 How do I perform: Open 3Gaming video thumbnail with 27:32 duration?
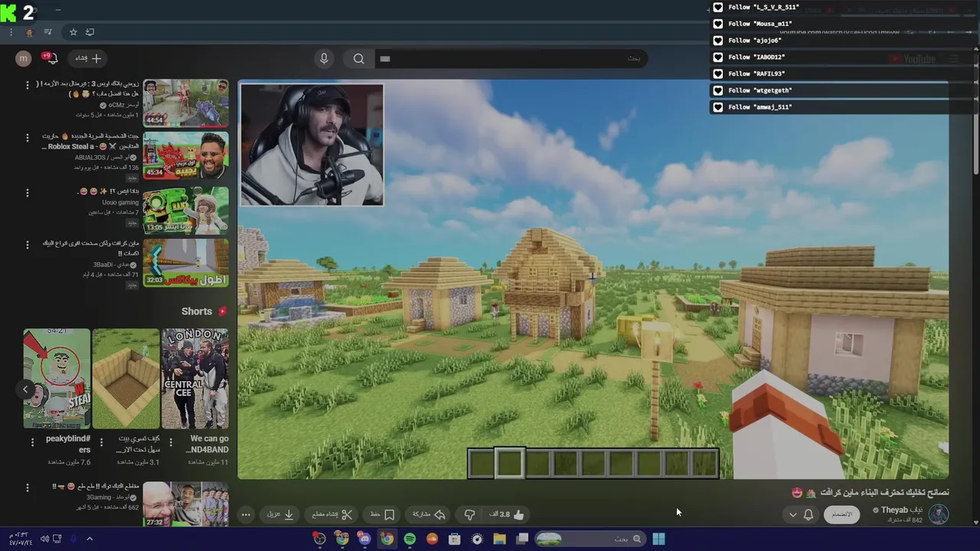click(x=185, y=504)
